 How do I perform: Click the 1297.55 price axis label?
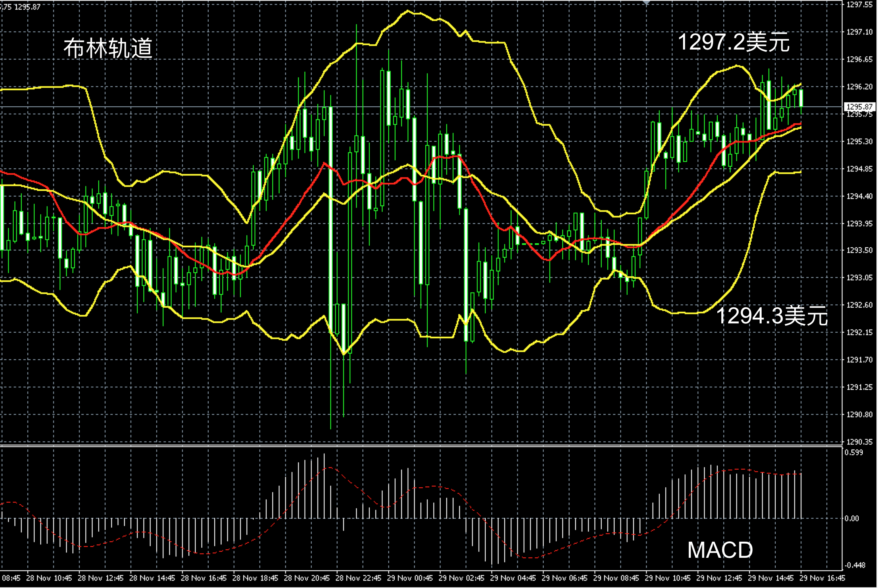859,5
